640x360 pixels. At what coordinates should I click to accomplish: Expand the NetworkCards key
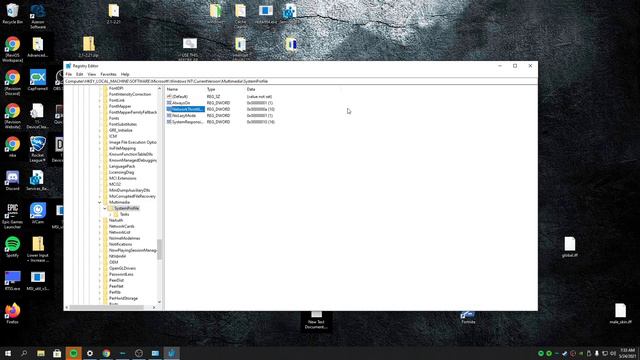[100, 226]
